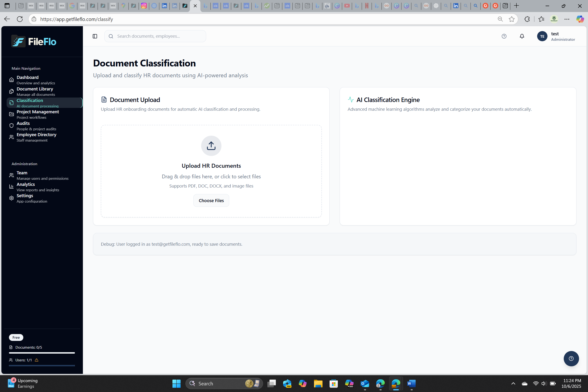The width and height of the screenshot is (588, 392).
Task: Open the test Administrator account menu
Action: [x=563, y=37]
